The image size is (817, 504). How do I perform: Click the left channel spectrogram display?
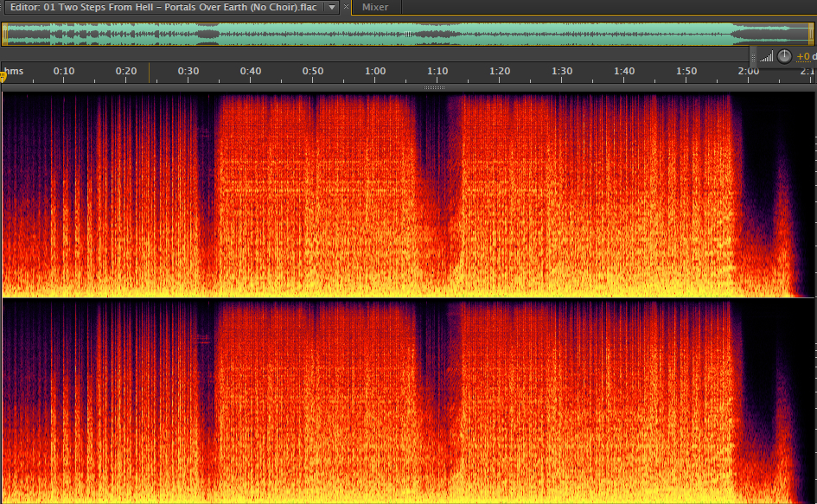pyautogui.click(x=407, y=195)
